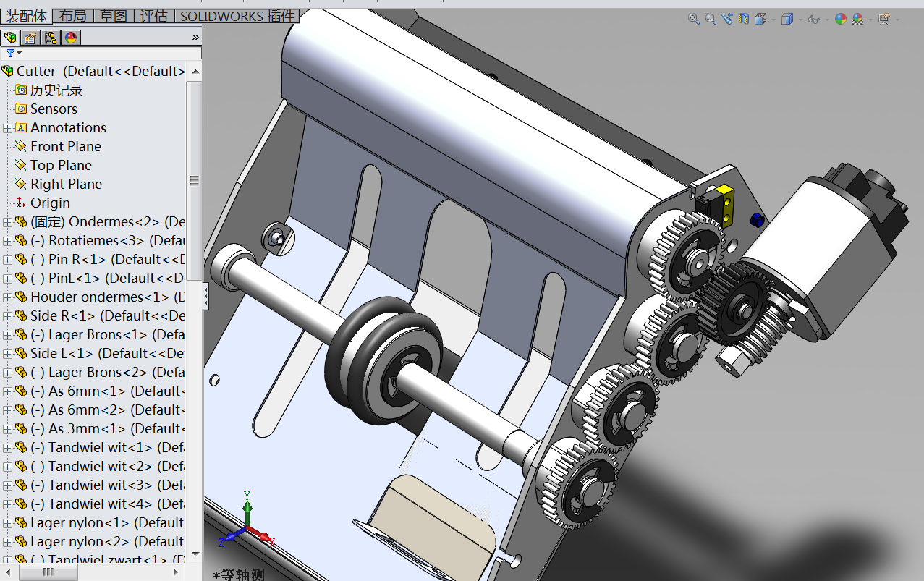Click Previous View icon
The width and height of the screenshot is (924, 581).
(727, 20)
